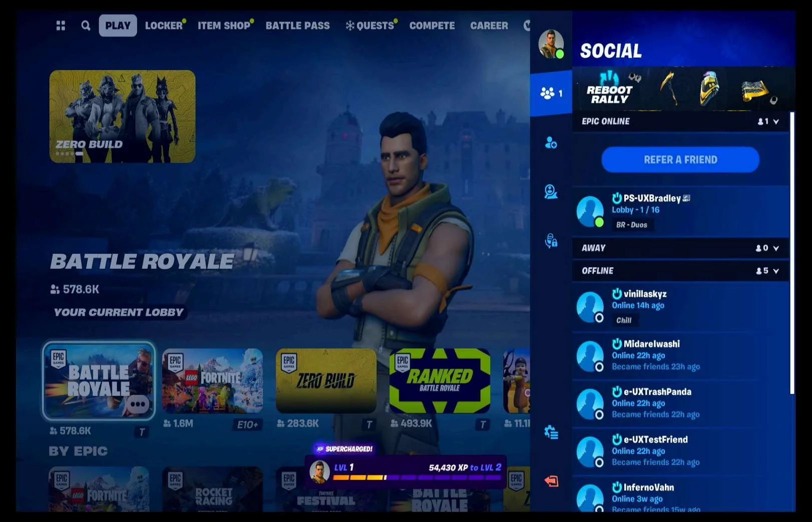Select offline friend e-UXTestFriend

[x=680, y=451]
